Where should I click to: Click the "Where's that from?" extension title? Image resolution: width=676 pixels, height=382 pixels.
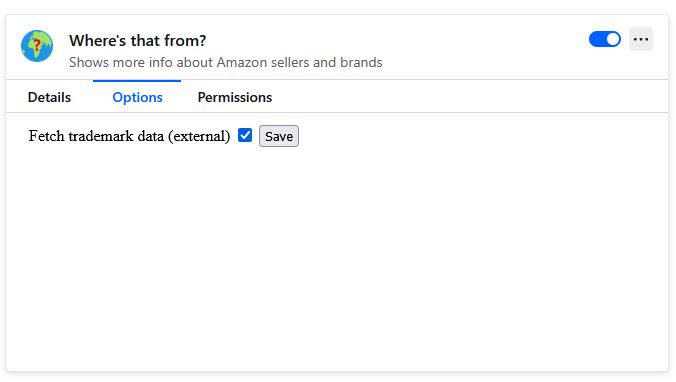click(138, 41)
